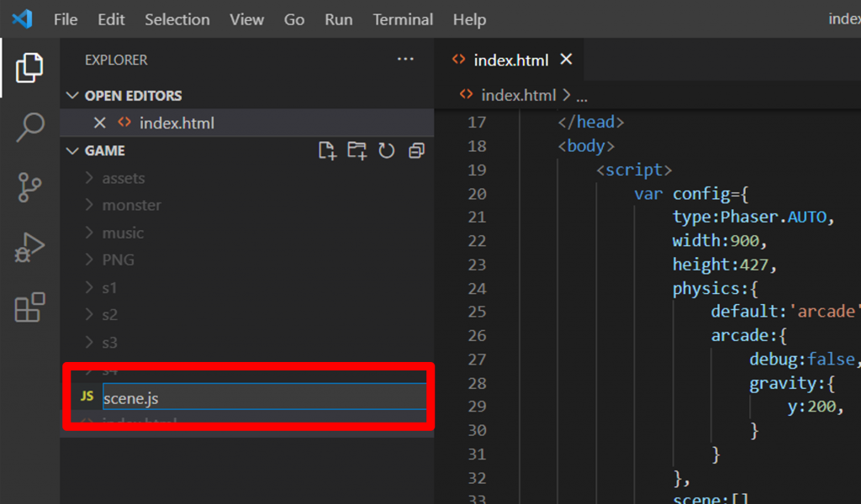Open the Go menu

(x=293, y=20)
